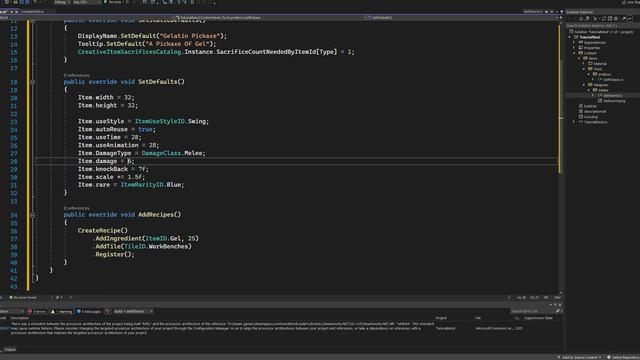Select the Solution 'TutorialMod' root node

(600, 31)
